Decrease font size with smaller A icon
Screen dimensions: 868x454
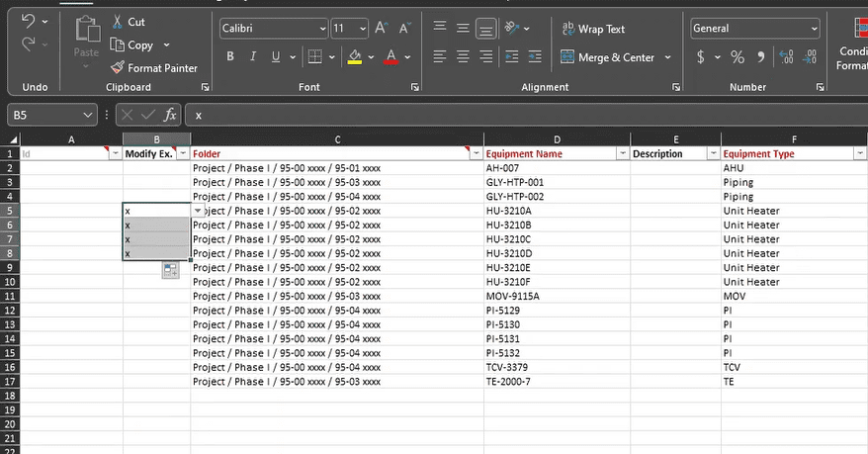coord(404,28)
